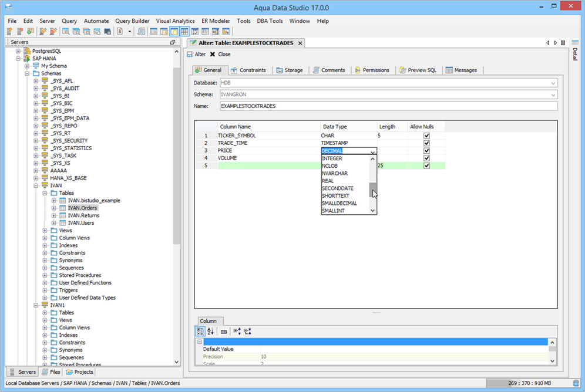The height and width of the screenshot is (392, 585).
Task: Switch to the Constraints tab
Action: (x=248, y=70)
